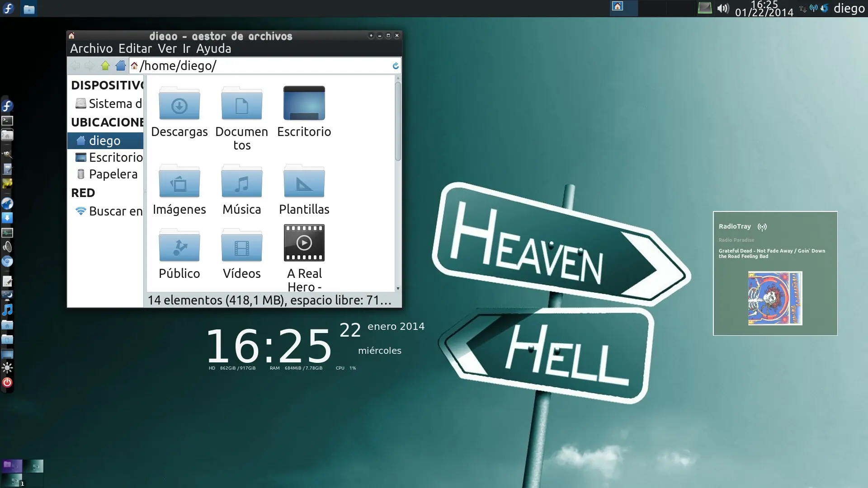Click the reload button in location bar

click(x=396, y=66)
